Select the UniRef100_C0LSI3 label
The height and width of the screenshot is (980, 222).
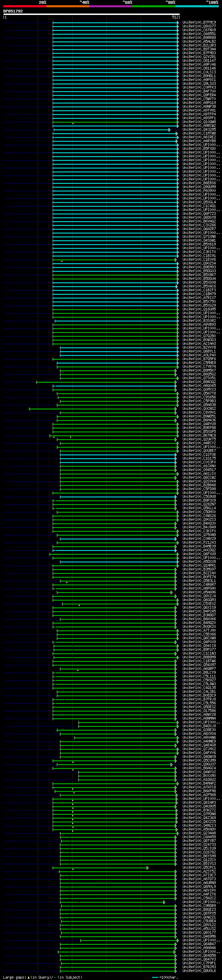[199, 72]
